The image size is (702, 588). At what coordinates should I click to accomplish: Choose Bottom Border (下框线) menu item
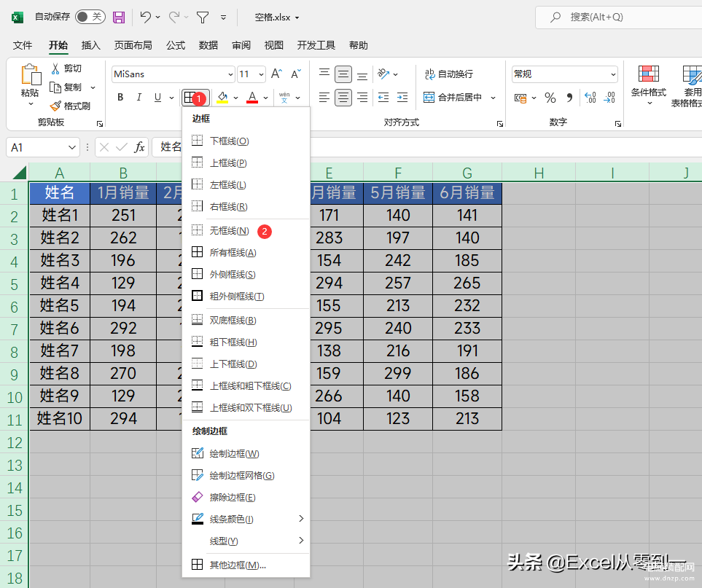[246, 141]
